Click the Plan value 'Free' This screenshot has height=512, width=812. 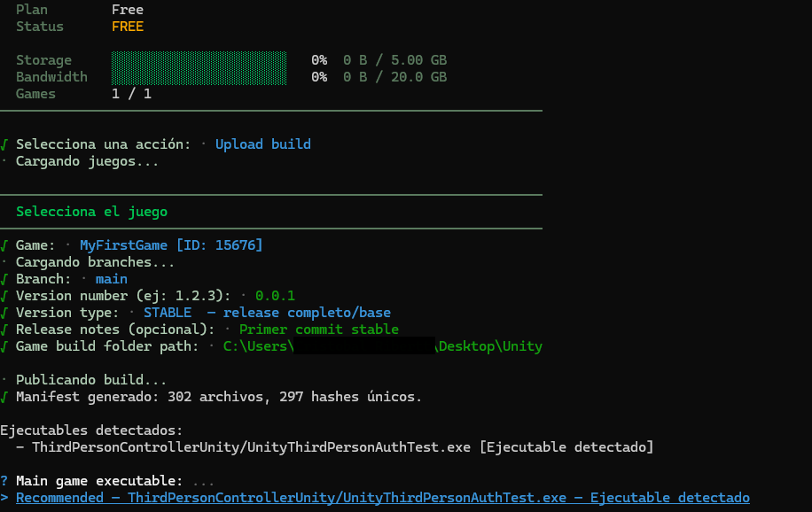[128, 10]
